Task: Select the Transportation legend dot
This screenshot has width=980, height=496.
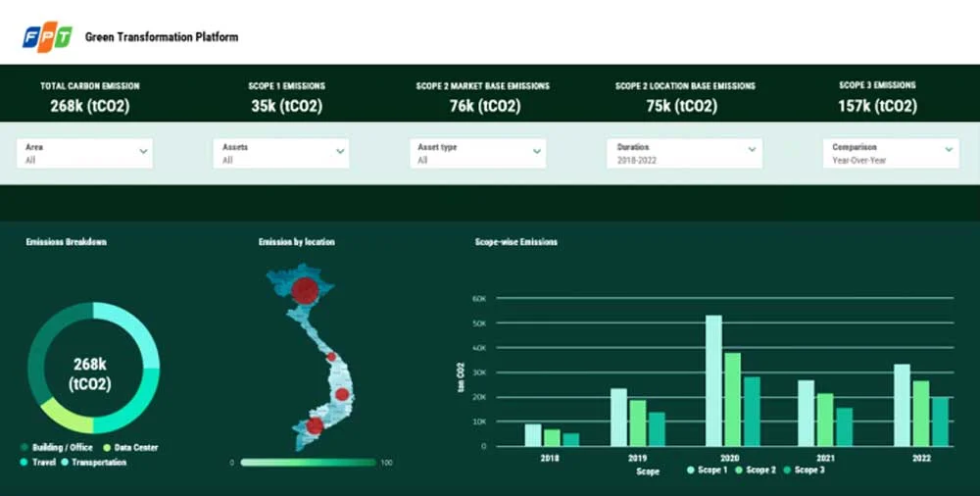Action: 65,463
